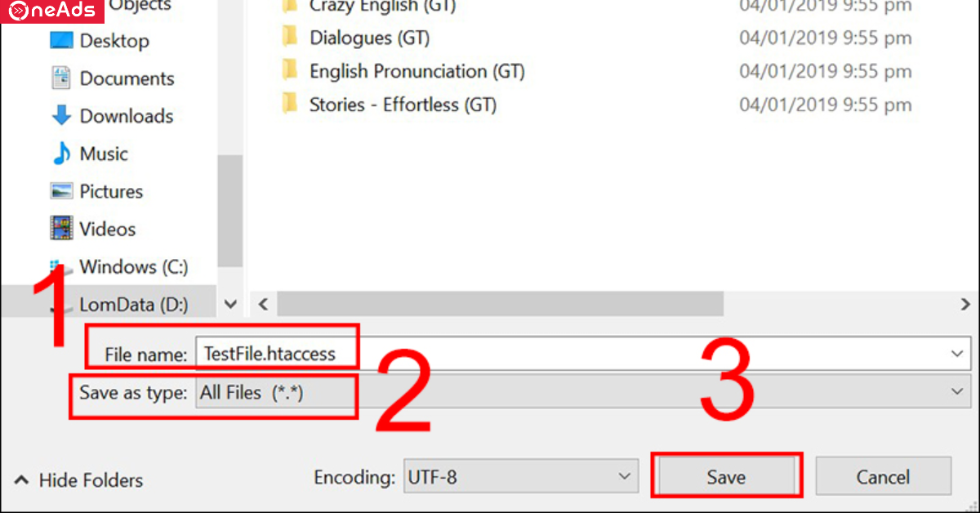Click the Stories - Effortless (GT) folder icon

[x=290, y=105]
